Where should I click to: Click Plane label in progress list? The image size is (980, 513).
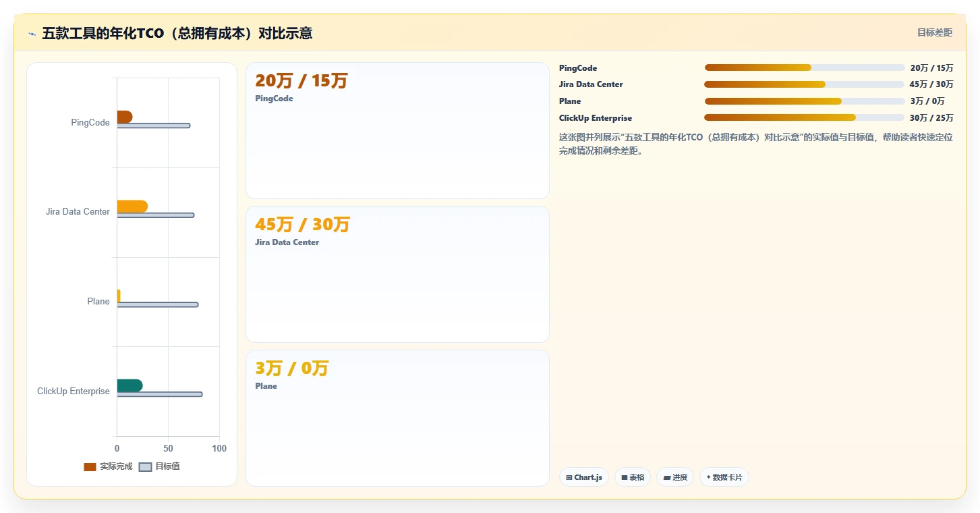point(570,101)
